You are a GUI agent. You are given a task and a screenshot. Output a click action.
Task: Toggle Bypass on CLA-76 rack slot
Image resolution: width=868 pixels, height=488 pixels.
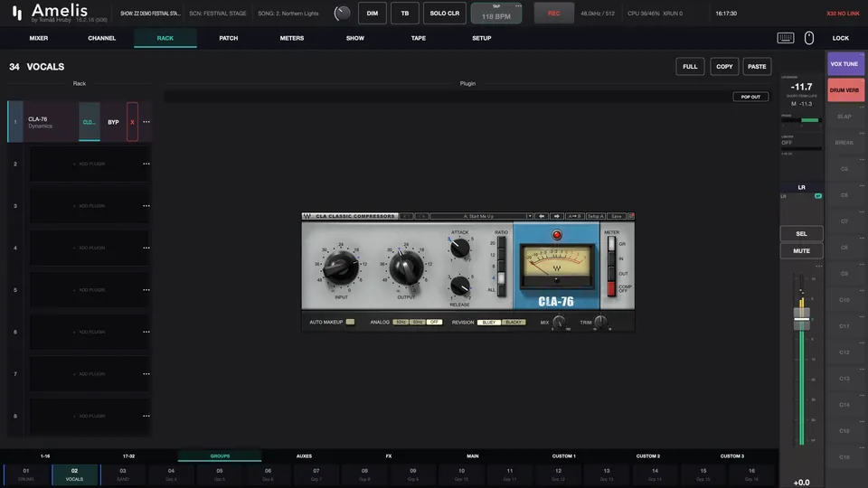[x=113, y=122]
